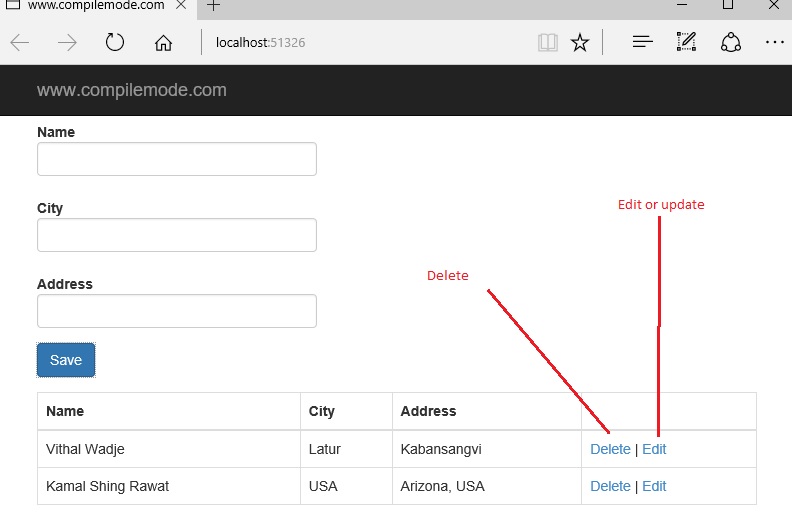This screenshot has width=792, height=513.
Task: Delete the Vithal Wadje record
Action: pos(610,449)
